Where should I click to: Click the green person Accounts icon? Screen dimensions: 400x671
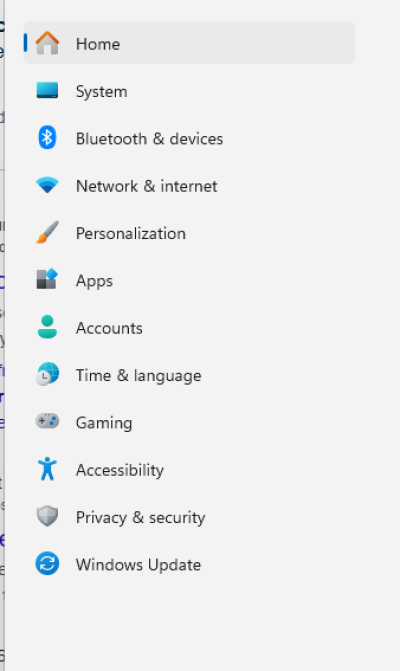(x=47, y=327)
